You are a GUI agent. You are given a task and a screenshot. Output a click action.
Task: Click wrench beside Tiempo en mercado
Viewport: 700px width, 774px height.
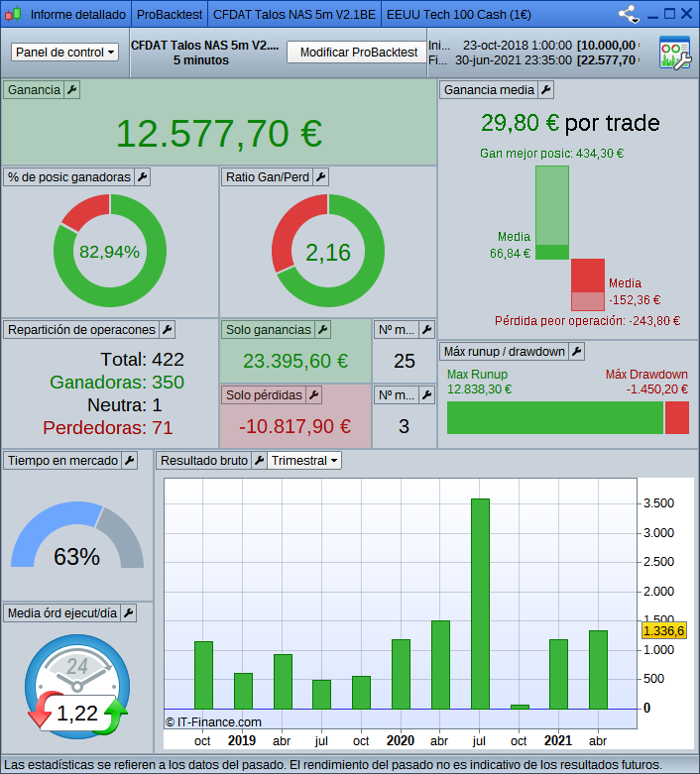coord(130,460)
